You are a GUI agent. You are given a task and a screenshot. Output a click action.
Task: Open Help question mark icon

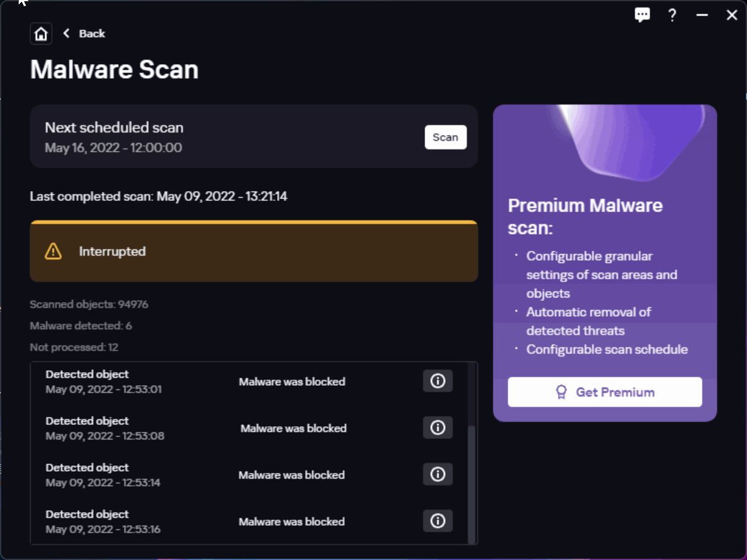(672, 15)
